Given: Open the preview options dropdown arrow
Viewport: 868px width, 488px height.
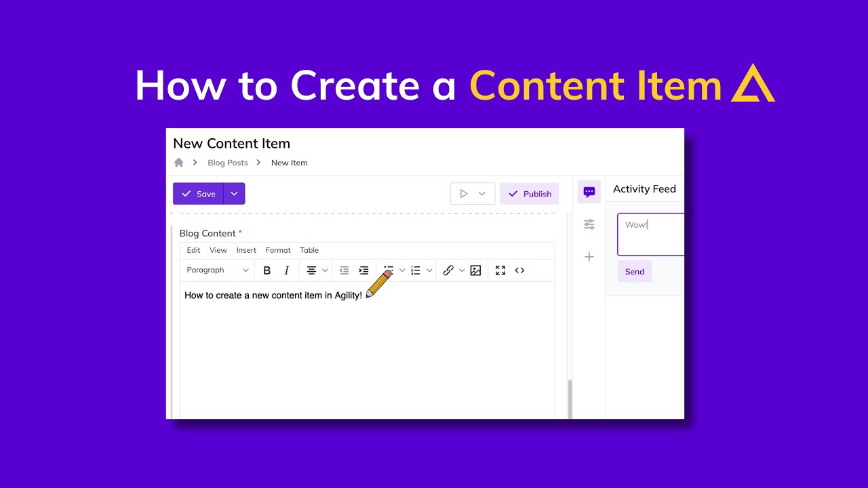Looking at the screenshot, I should click(482, 194).
